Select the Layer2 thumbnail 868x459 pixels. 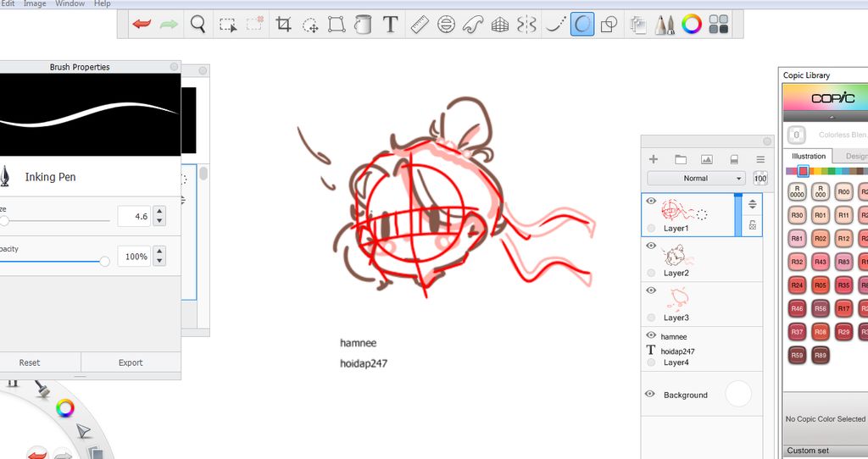pyautogui.click(x=676, y=256)
